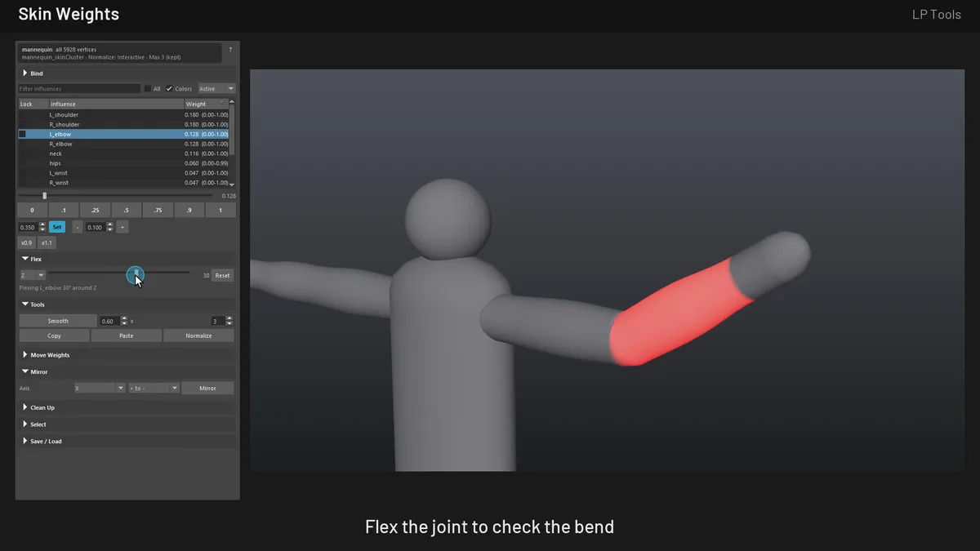
Task: Set weight preset to 0
Action: [33, 211]
